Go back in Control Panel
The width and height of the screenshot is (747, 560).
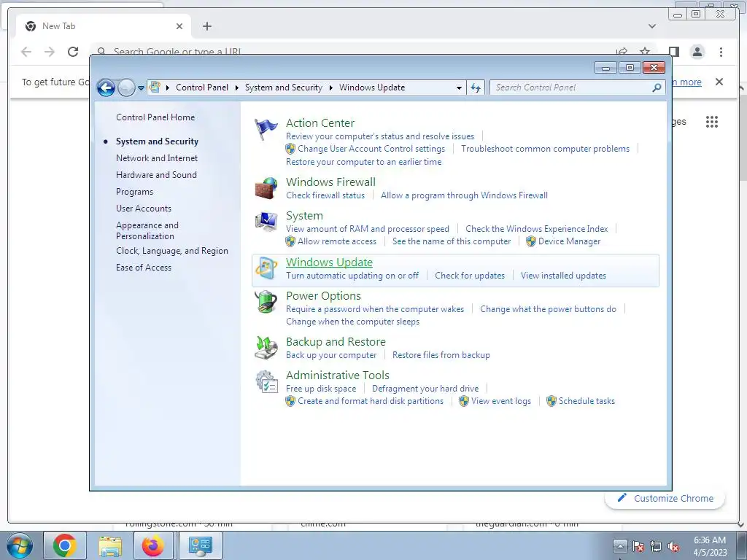click(x=106, y=87)
